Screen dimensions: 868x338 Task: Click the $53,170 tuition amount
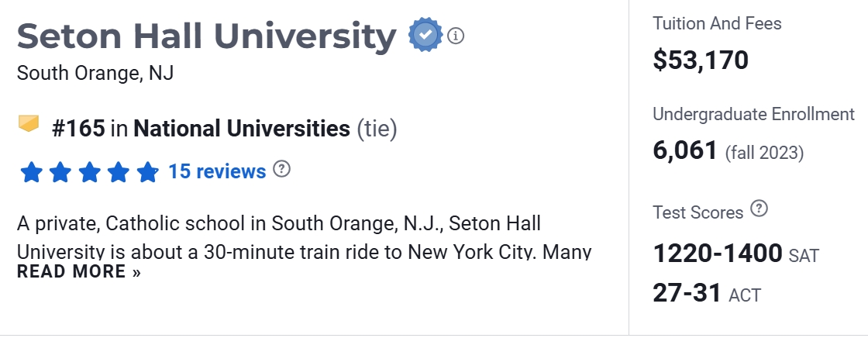click(x=701, y=60)
